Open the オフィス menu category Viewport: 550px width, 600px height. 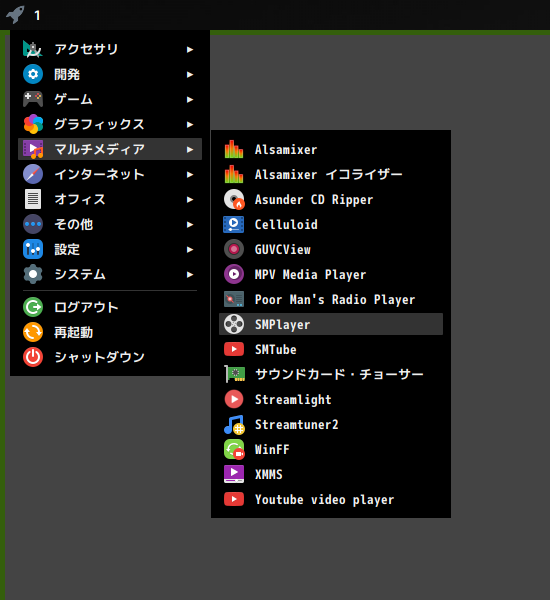(110, 199)
